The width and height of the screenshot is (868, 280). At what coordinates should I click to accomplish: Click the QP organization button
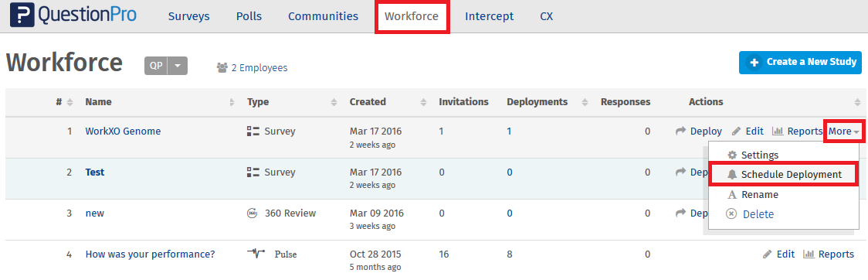156,66
